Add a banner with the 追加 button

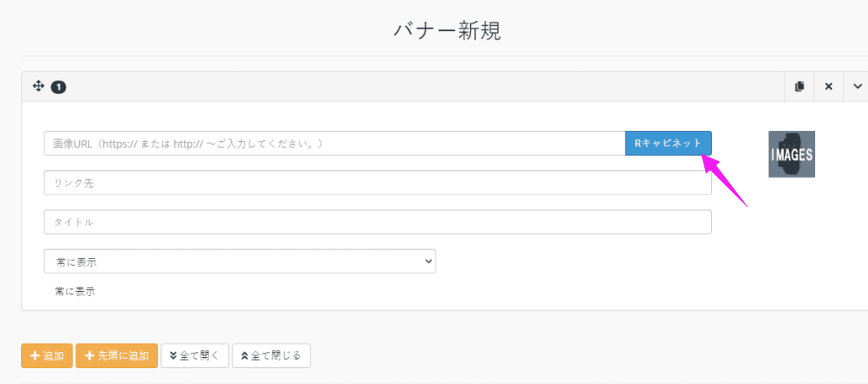click(x=46, y=355)
